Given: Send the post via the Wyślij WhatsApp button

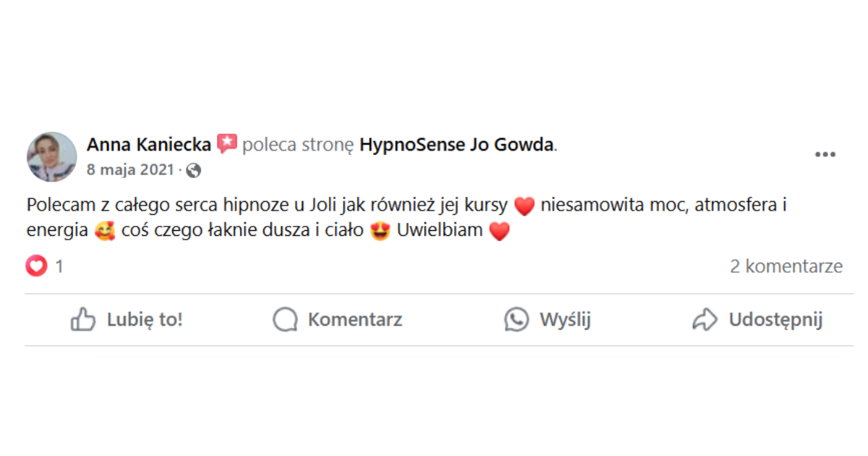Looking at the screenshot, I should click(x=548, y=320).
